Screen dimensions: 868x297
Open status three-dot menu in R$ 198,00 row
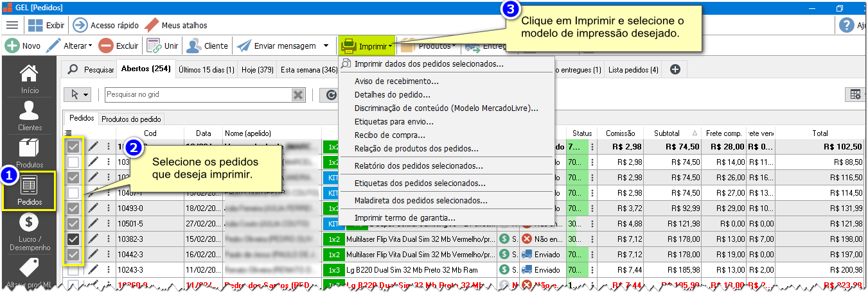click(592, 239)
